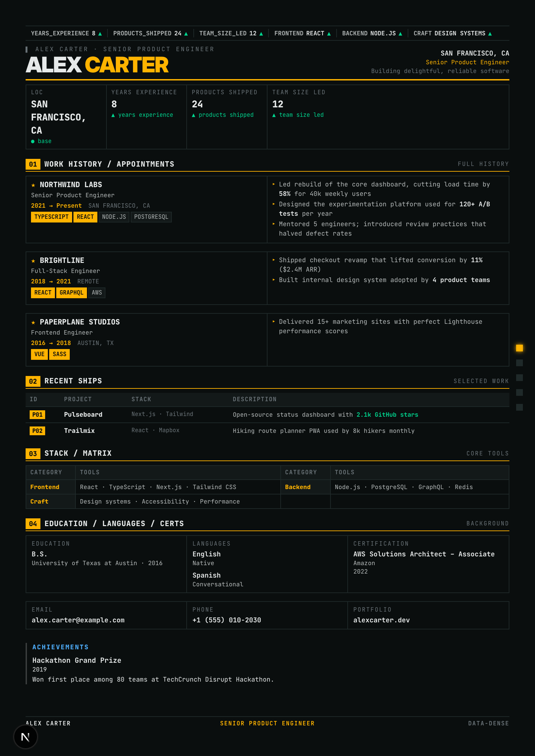The width and height of the screenshot is (535, 756).
Task: Click the triangle beside years experience
Action: coord(113,115)
